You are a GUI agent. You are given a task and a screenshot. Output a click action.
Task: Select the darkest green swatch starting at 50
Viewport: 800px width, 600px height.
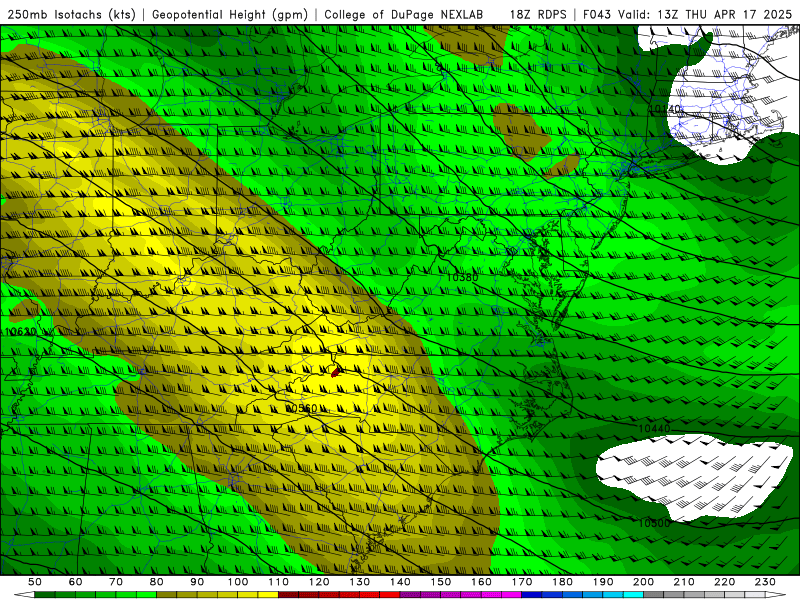pyautogui.click(x=44, y=594)
